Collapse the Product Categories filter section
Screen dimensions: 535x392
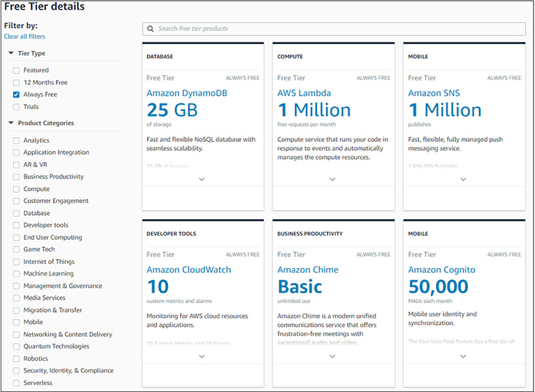click(11, 123)
